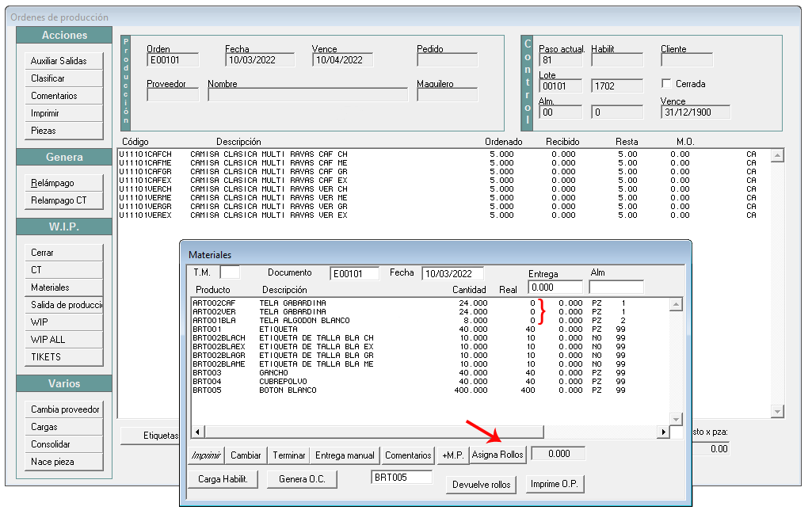Open Materiales from the W.I.P. panel
The height and width of the screenshot is (514, 812).
click(63, 287)
